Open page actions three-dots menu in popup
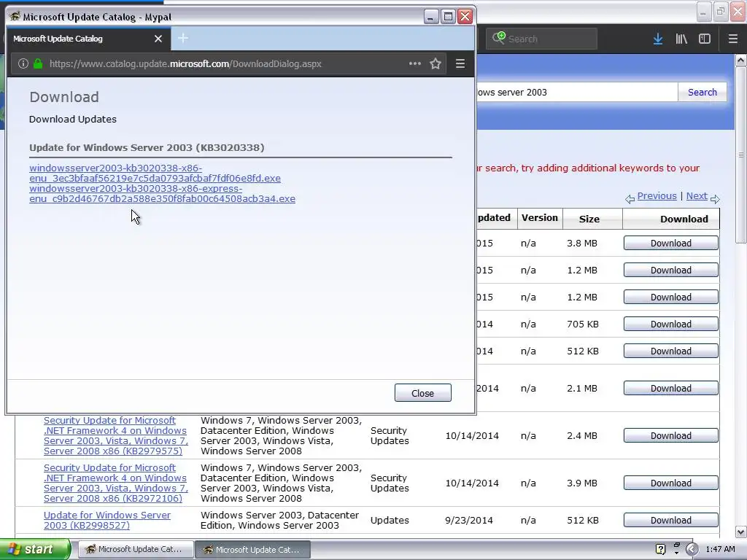This screenshot has height=560, width=747. click(x=415, y=64)
